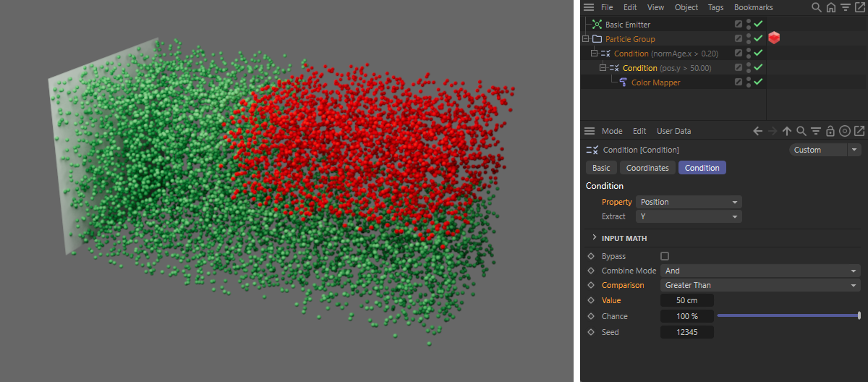Viewport: 868px width, 382px height.
Task: Open the View menu
Action: pyautogui.click(x=655, y=7)
